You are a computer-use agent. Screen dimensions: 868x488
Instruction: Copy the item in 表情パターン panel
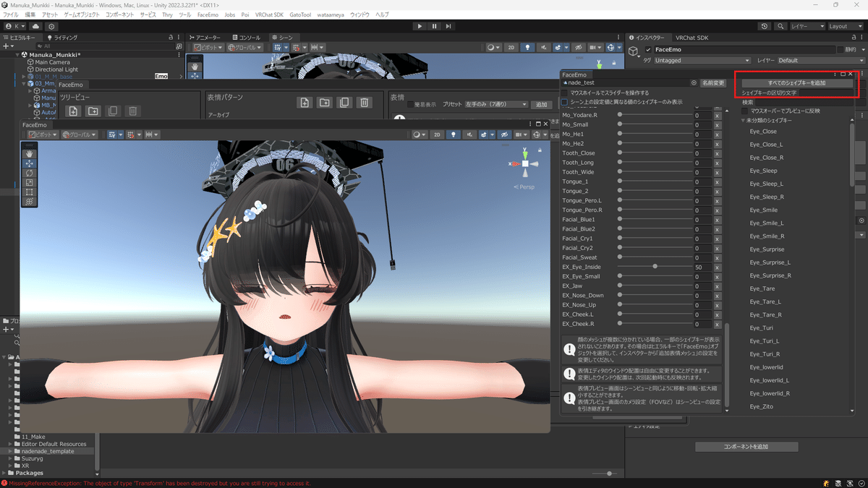click(x=345, y=103)
